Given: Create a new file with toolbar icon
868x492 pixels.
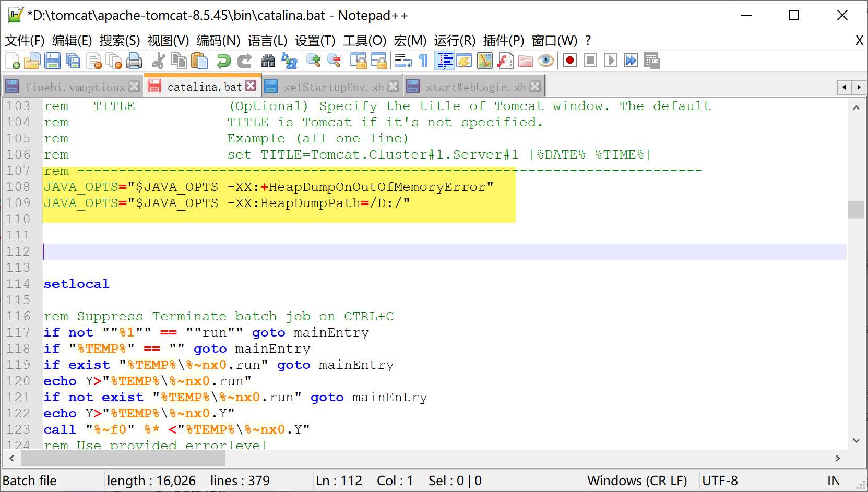Looking at the screenshot, I should click(13, 61).
